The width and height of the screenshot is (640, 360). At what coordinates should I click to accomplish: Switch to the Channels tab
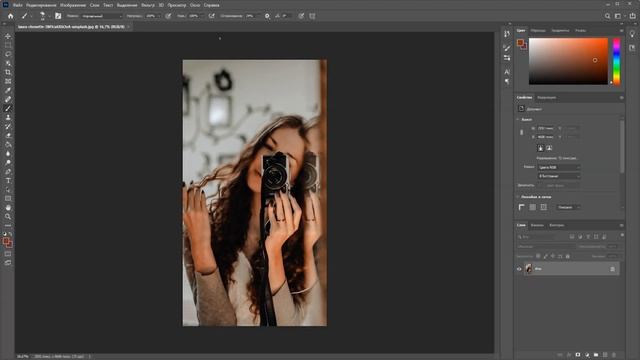(x=537, y=225)
